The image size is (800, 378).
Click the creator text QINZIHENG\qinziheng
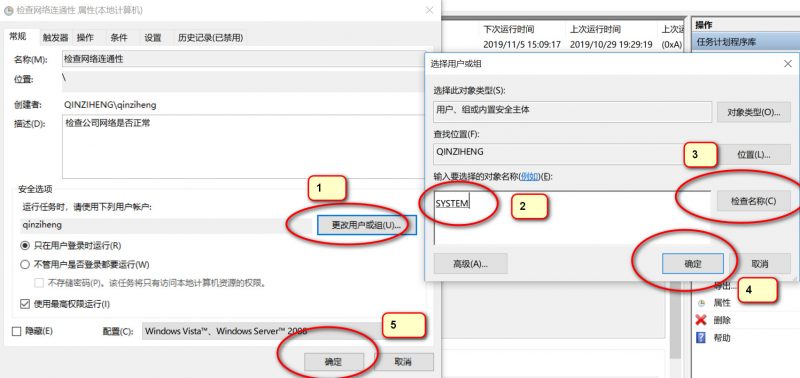[x=110, y=105]
